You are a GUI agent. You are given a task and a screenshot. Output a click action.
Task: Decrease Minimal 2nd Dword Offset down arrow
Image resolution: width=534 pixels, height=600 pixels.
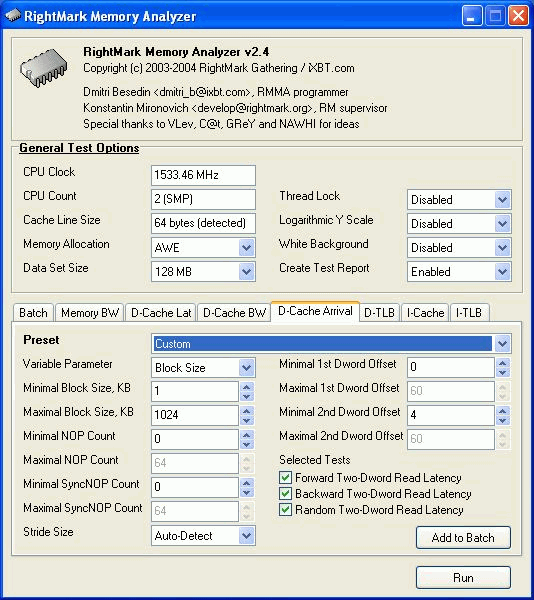click(503, 421)
